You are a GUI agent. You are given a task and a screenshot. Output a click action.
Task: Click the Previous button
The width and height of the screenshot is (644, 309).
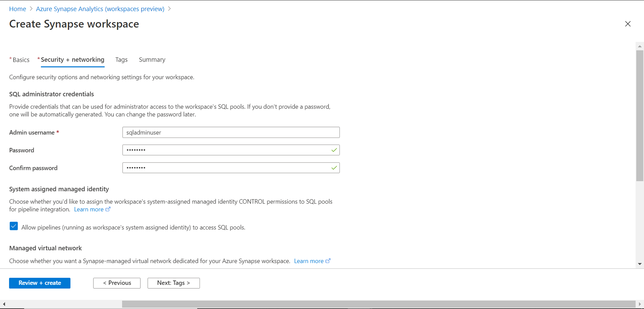(x=117, y=283)
